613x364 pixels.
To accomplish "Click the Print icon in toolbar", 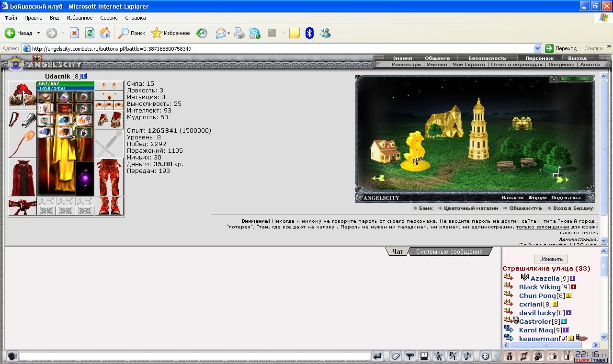I will click(x=239, y=33).
